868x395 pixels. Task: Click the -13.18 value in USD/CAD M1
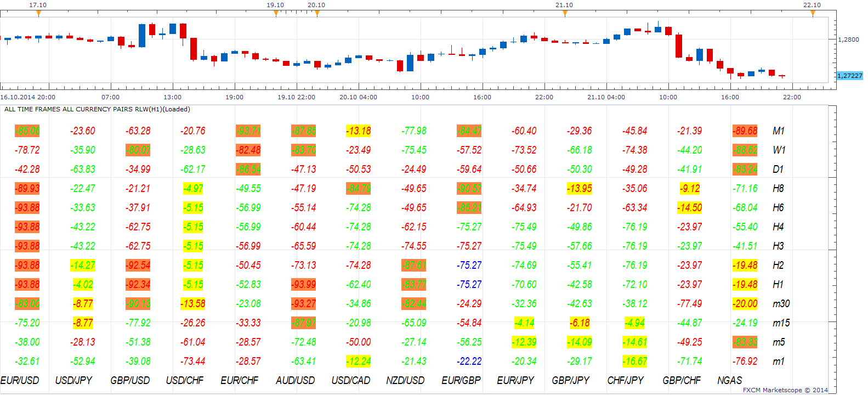359,131
